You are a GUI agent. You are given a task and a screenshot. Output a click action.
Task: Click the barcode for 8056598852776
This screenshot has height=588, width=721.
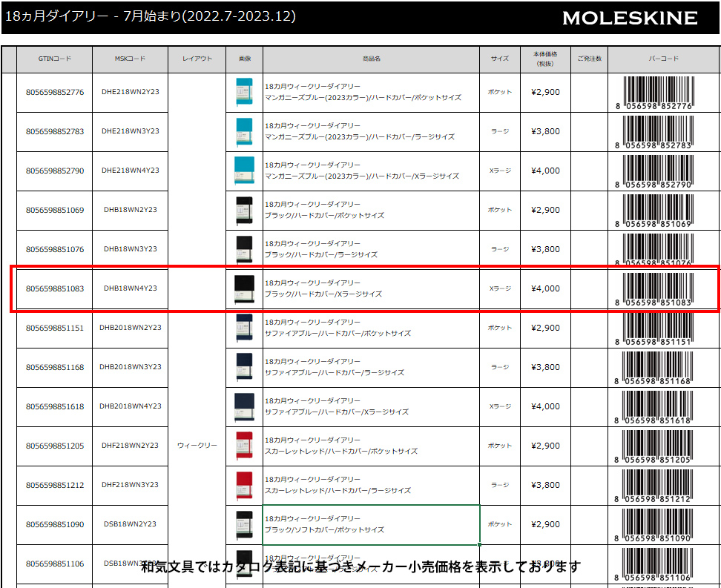tap(653, 93)
